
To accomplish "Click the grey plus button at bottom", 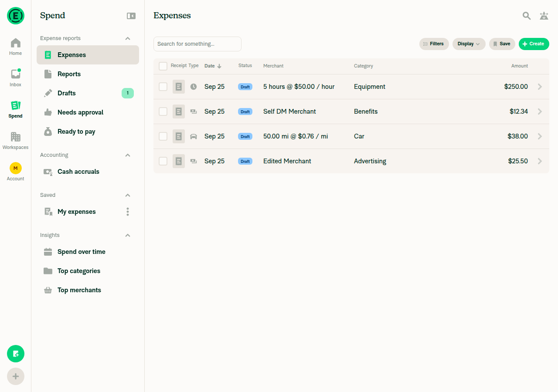I will click(16, 376).
